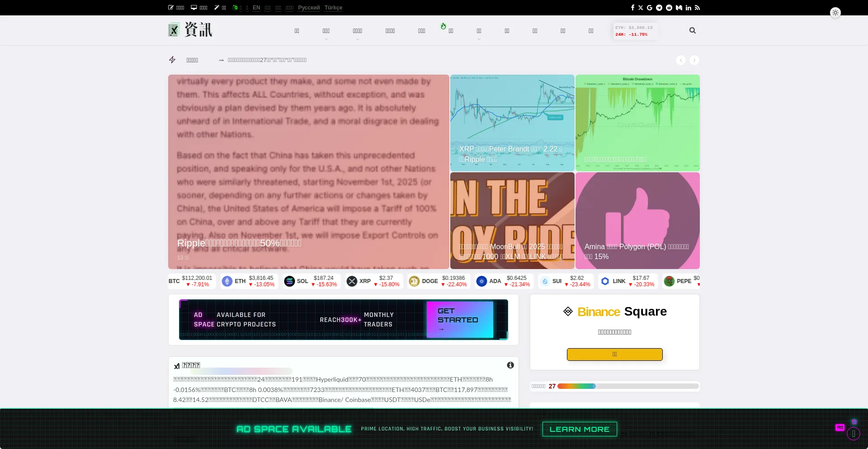Click the fear and greed index bar

pyautogui.click(x=627, y=386)
